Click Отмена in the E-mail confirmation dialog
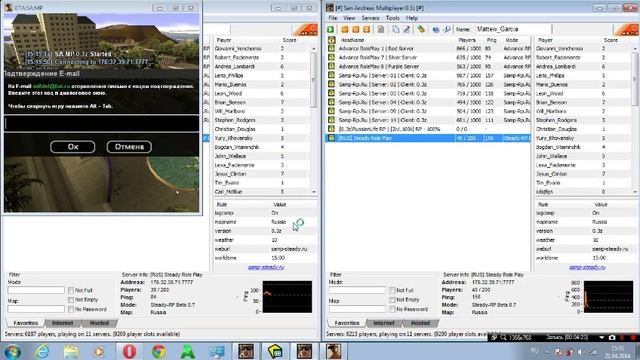The image size is (640, 360). (x=129, y=147)
